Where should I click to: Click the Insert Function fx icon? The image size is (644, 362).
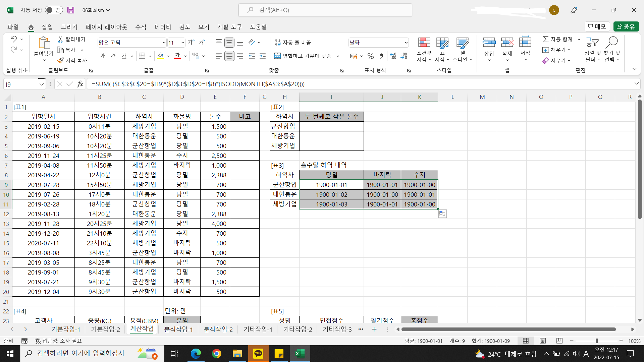pyautogui.click(x=80, y=84)
